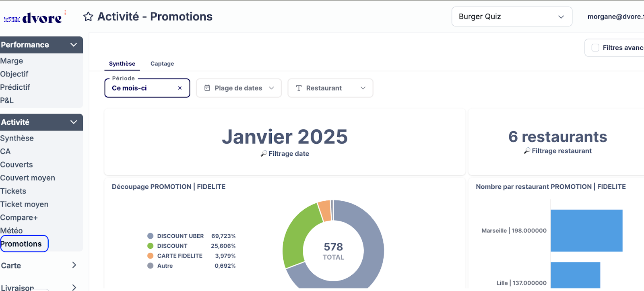Clear the 'Ce mois-ci' period filter
This screenshot has width=644, height=291.
180,88
